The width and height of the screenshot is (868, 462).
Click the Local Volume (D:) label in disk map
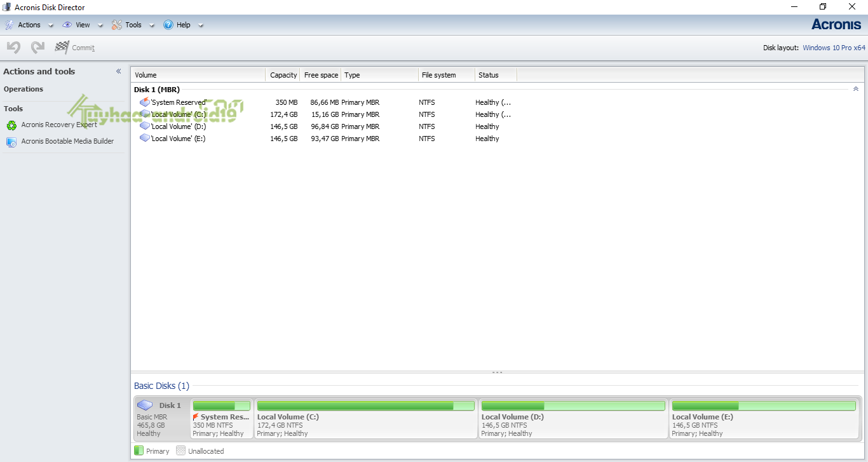[x=513, y=417]
